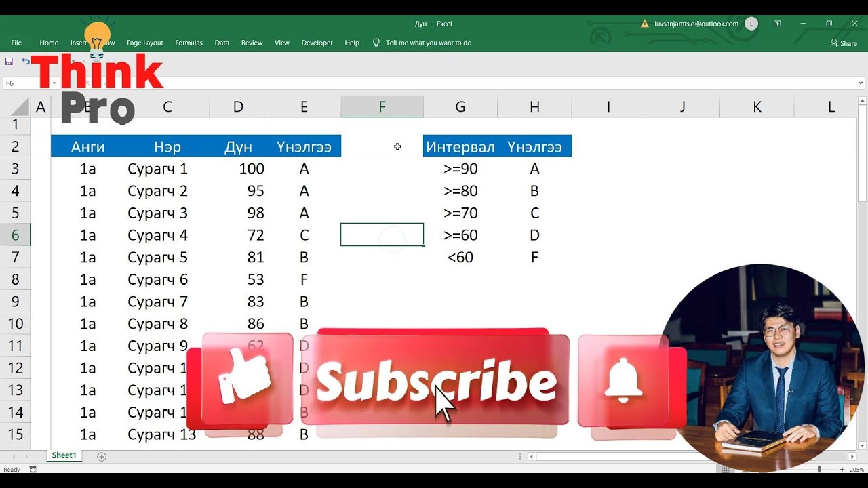Expand the formula bar chevron
Image resolution: width=868 pixels, height=488 pixels.
[861, 83]
